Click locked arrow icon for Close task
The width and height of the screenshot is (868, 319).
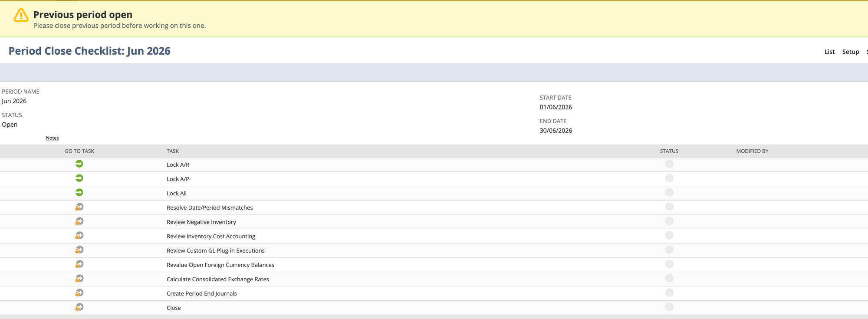(x=79, y=307)
